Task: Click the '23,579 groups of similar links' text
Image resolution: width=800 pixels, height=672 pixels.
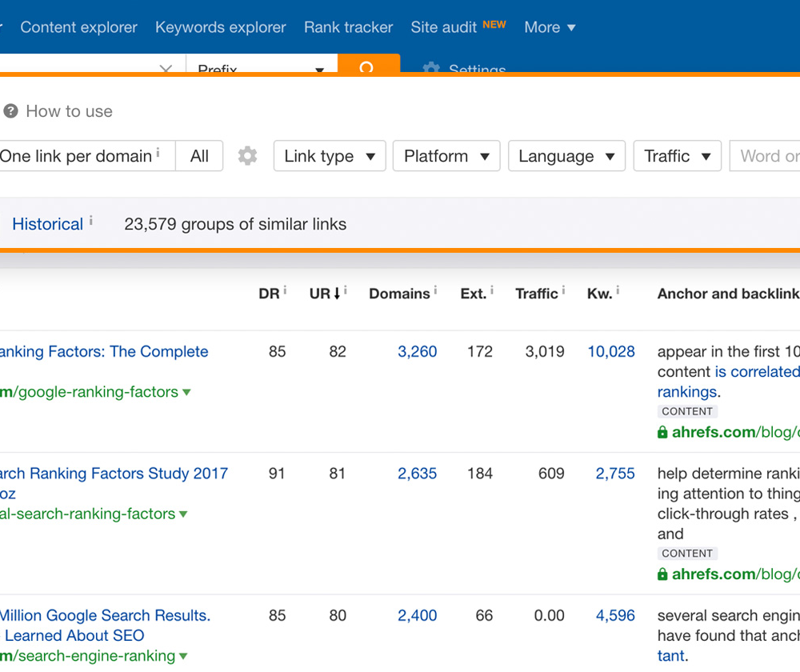Action: coord(235,224)
